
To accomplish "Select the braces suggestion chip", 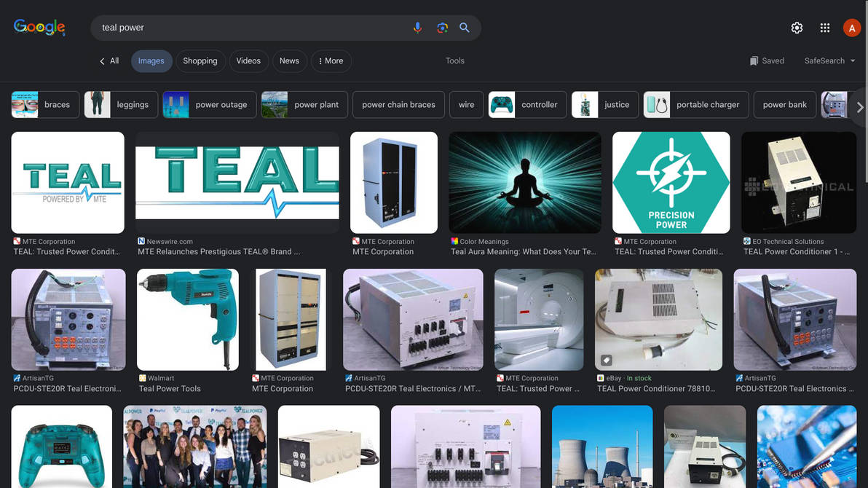I will tap(45, 105).
